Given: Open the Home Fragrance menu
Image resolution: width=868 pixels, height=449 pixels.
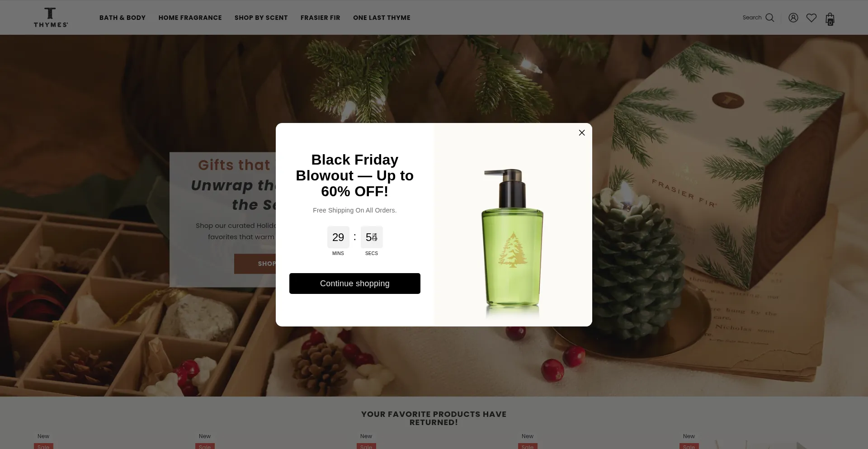Looking at the screenshot, I should (x=190, y=18).
